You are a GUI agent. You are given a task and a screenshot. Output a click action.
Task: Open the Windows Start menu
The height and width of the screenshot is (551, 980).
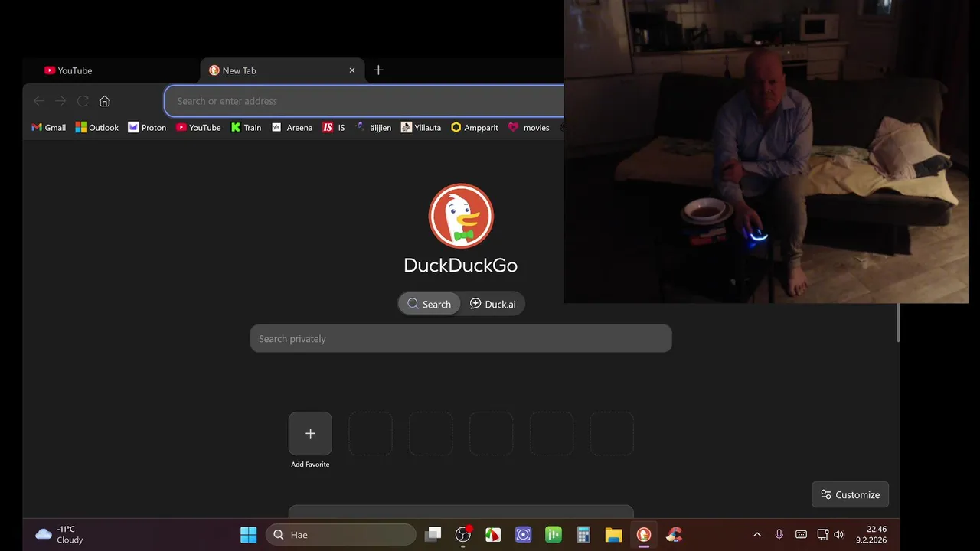click(249, 535)
